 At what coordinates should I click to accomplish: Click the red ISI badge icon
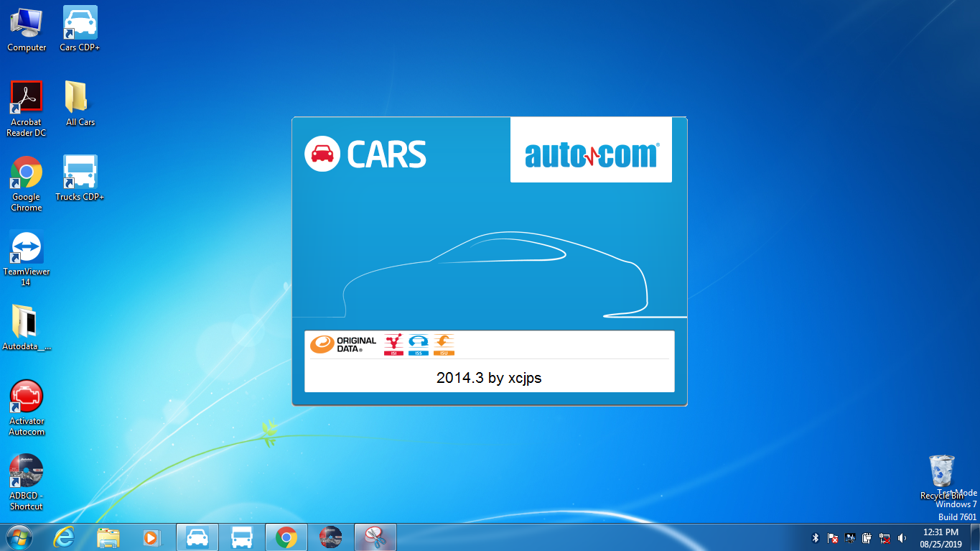click(393, 345)
